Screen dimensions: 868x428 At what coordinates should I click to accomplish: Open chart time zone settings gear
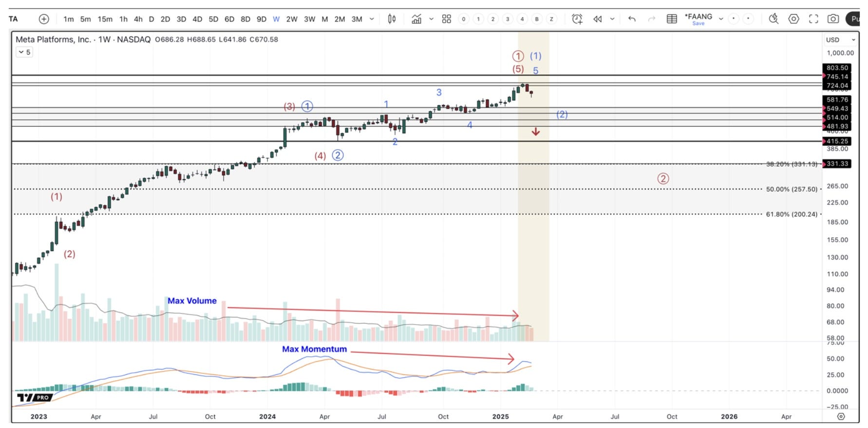pyautogui.click(x=841, y=416)
